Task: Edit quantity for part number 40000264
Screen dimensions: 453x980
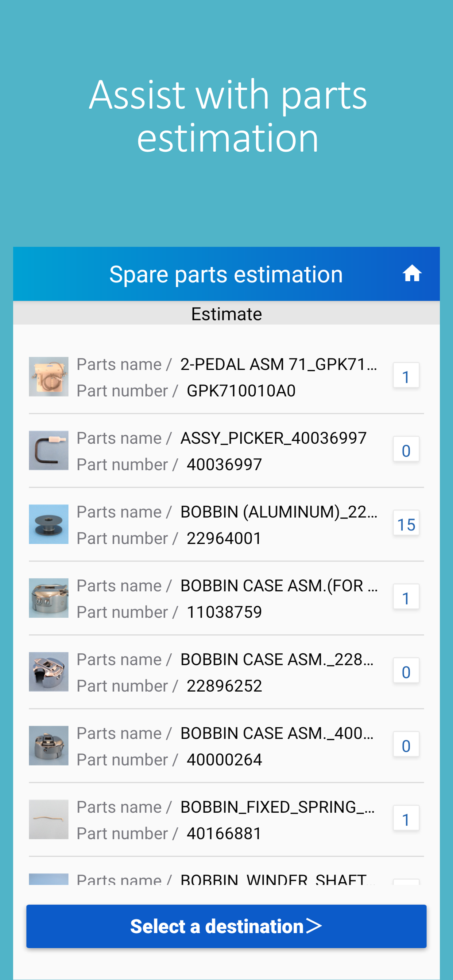Action: click(x=406, y=744)
